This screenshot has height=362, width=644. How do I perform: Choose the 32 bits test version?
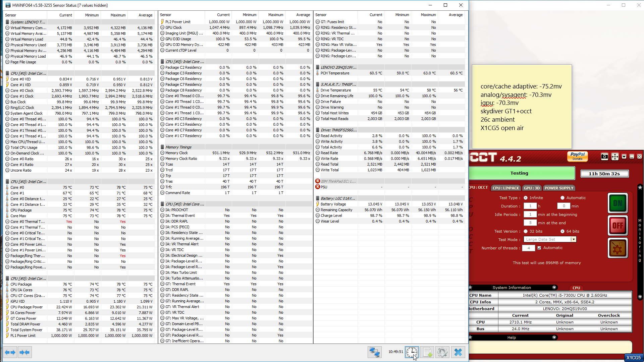[x=526, y=231]
